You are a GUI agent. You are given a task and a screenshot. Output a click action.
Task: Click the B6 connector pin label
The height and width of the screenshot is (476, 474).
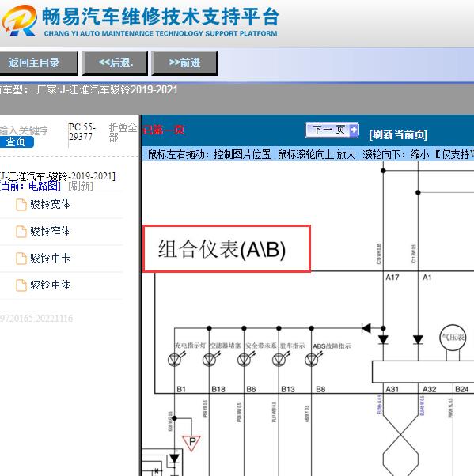click(x=251, y=389)
